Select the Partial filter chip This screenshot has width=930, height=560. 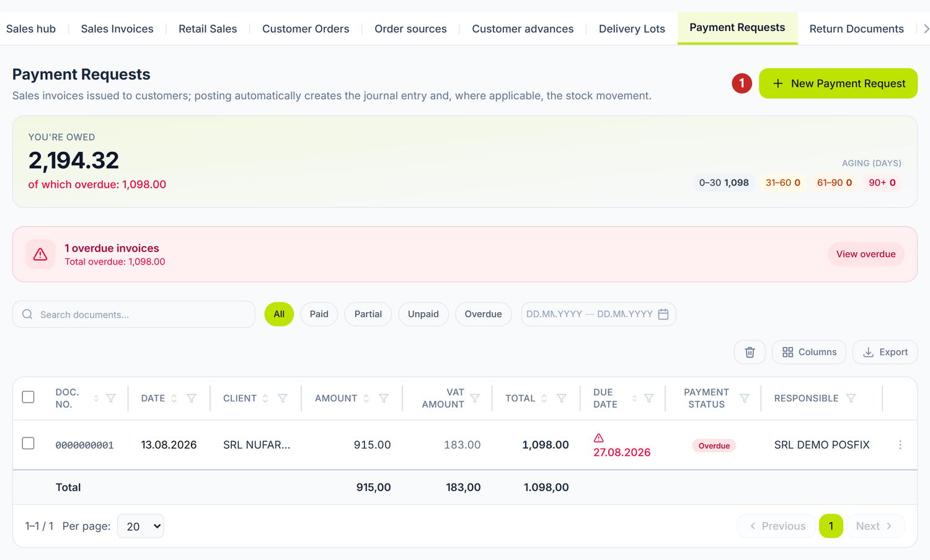[x=368, y=314]
